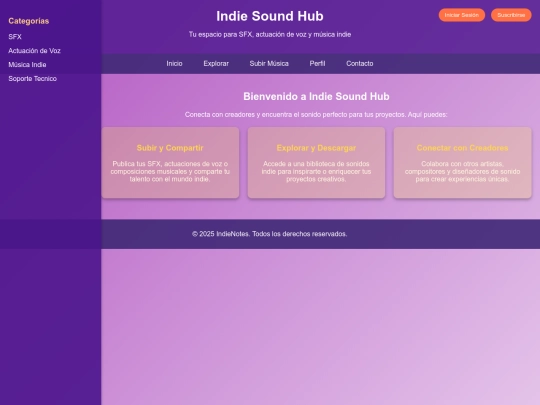Select the Perfil nav link
This screenshot has height=405, width=540.
point(317,64)
